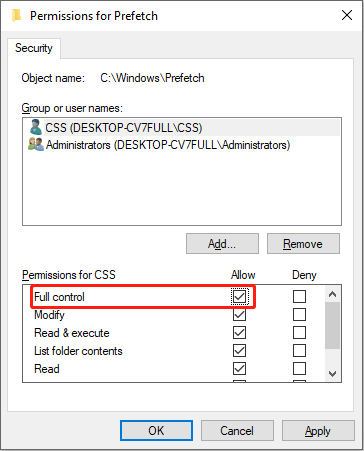Click permissions list scroll up arrow

(332, 294)
